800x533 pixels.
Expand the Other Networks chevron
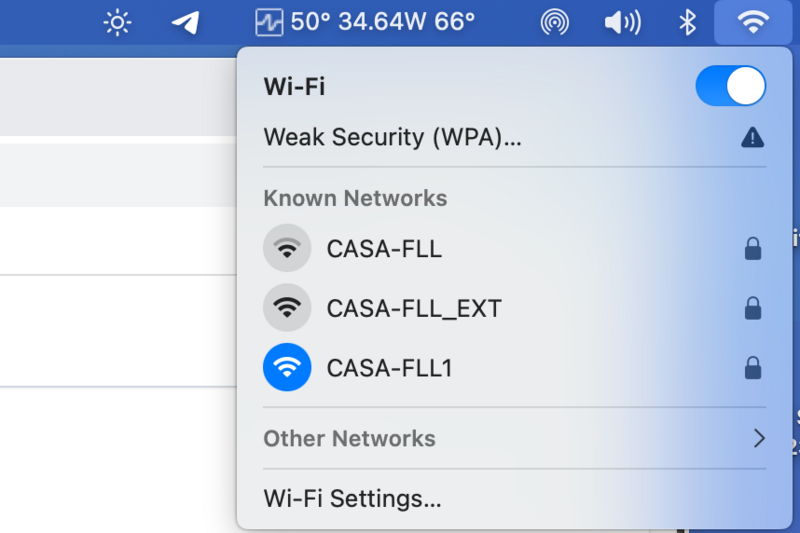coord(759,438)
